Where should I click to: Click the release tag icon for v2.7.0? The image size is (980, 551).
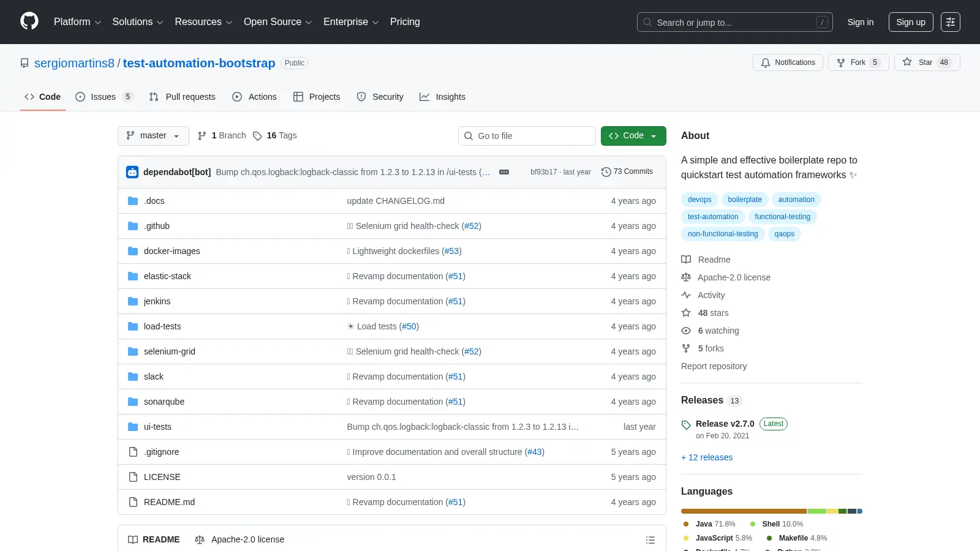click(686, 425)
